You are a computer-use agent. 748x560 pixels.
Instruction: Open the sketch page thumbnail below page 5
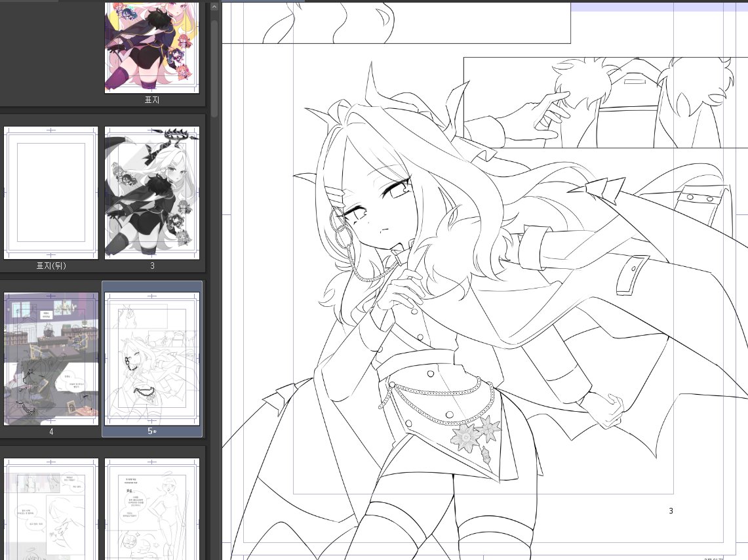(151, 509)
